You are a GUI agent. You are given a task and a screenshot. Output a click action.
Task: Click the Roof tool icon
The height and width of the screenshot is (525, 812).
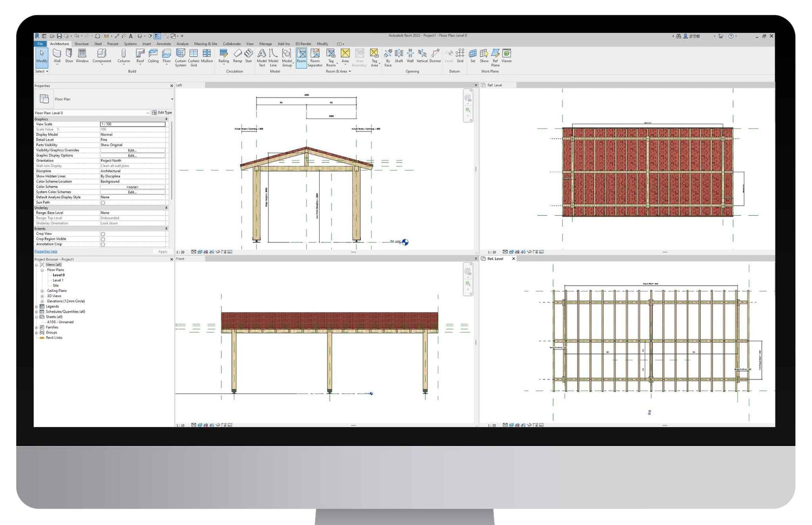pos(140,55)
